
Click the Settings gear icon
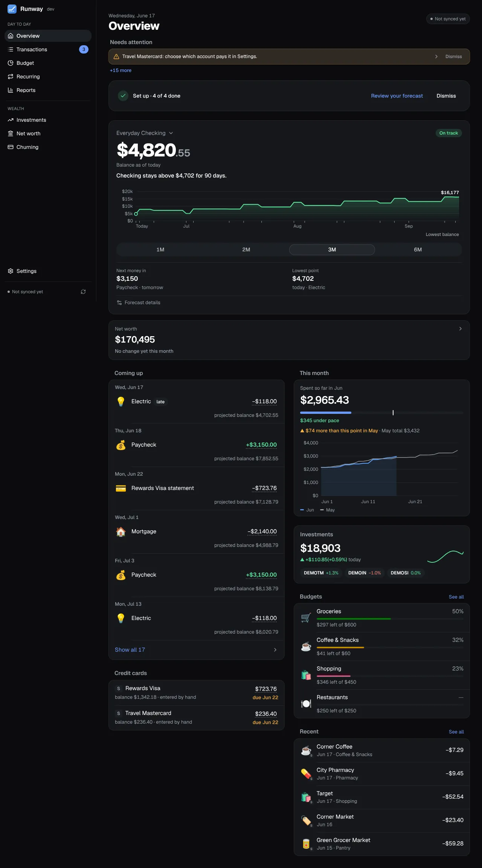(x=11, y=271)
